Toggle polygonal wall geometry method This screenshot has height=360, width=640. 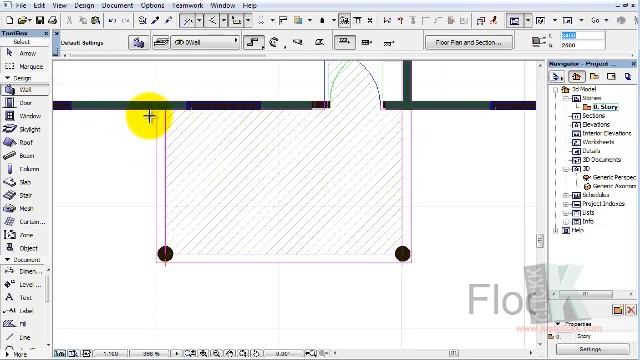click(319, 42)
